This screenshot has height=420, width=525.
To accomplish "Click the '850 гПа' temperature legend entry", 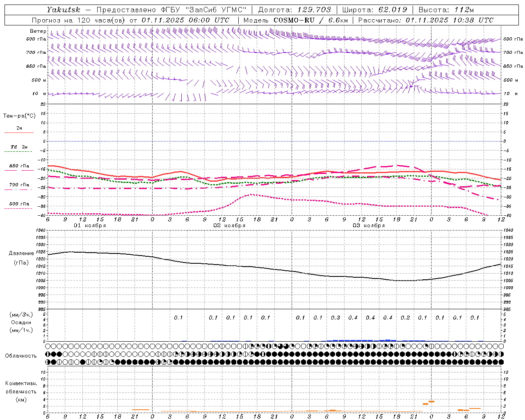I will click(x=19, y=166).
